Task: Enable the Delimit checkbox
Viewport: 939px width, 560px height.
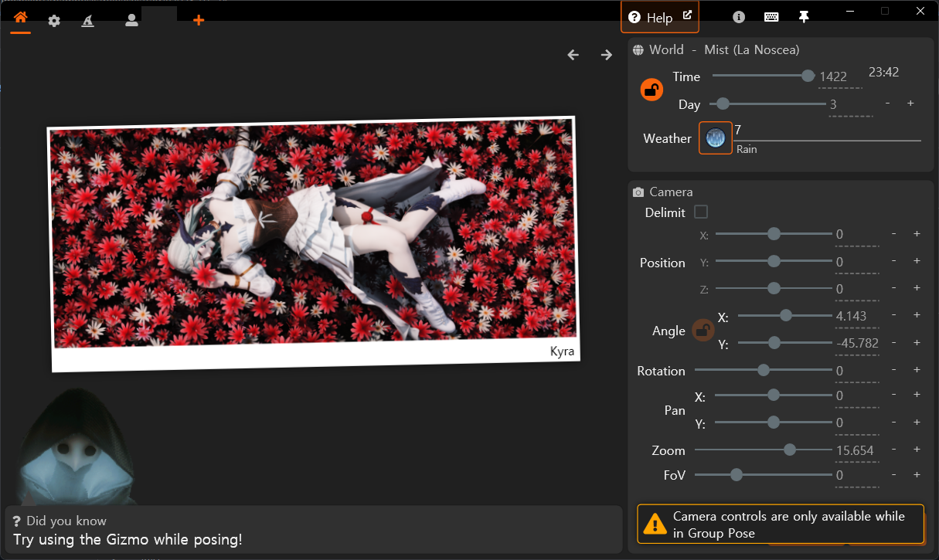Action: [x=701, y=212]
